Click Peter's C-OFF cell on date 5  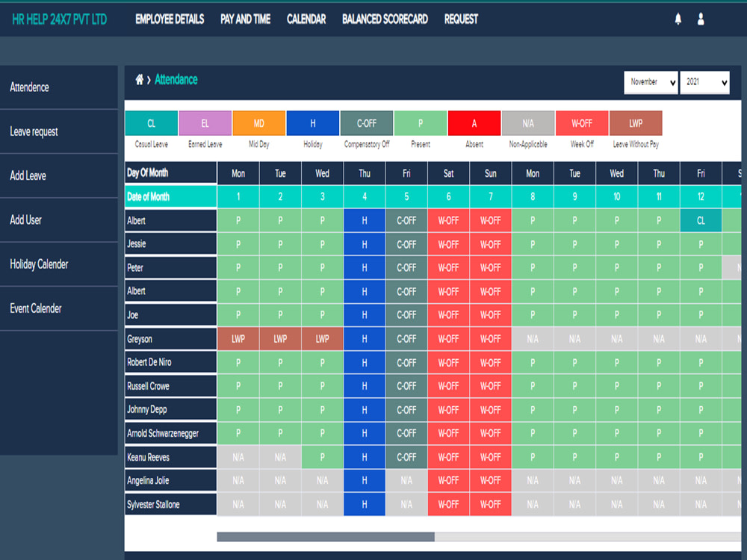[406, 267]
